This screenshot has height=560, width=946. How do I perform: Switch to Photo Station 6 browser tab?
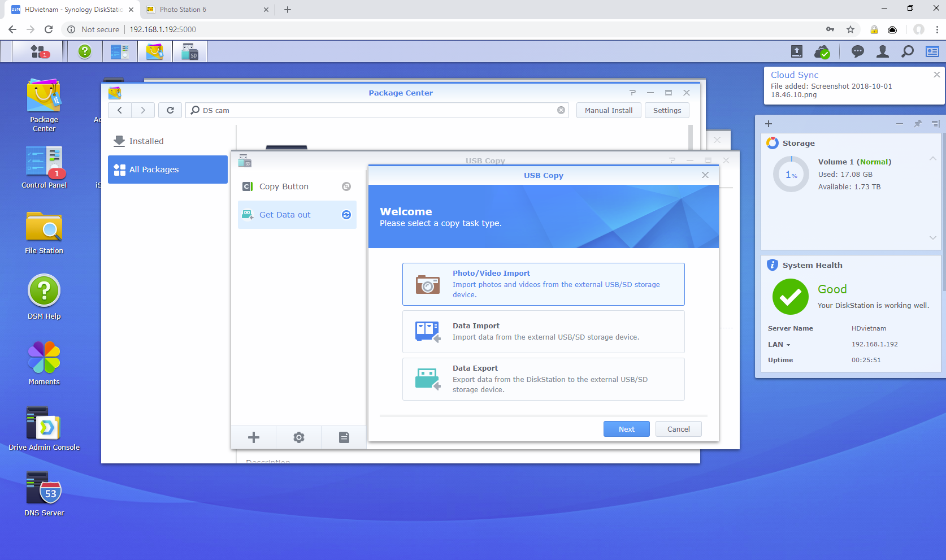[208, 10]
